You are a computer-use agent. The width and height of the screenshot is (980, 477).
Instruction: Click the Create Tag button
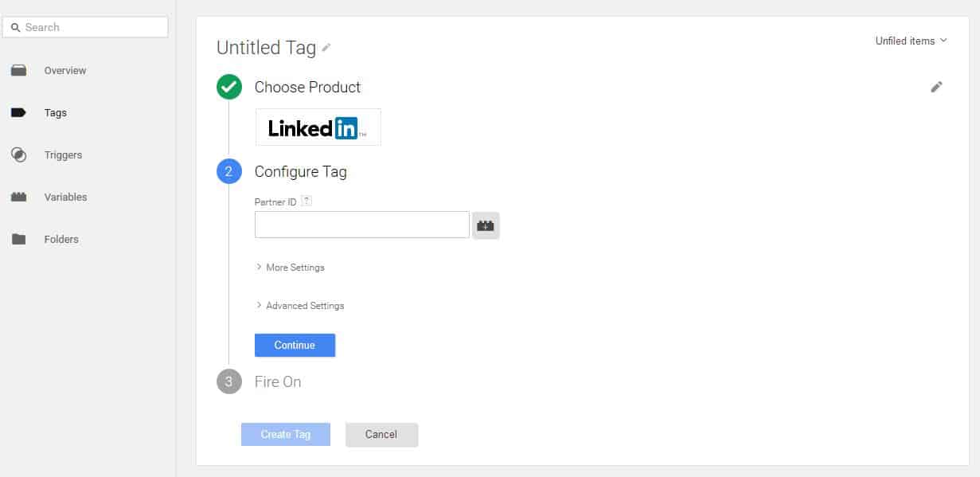(286, 434)
